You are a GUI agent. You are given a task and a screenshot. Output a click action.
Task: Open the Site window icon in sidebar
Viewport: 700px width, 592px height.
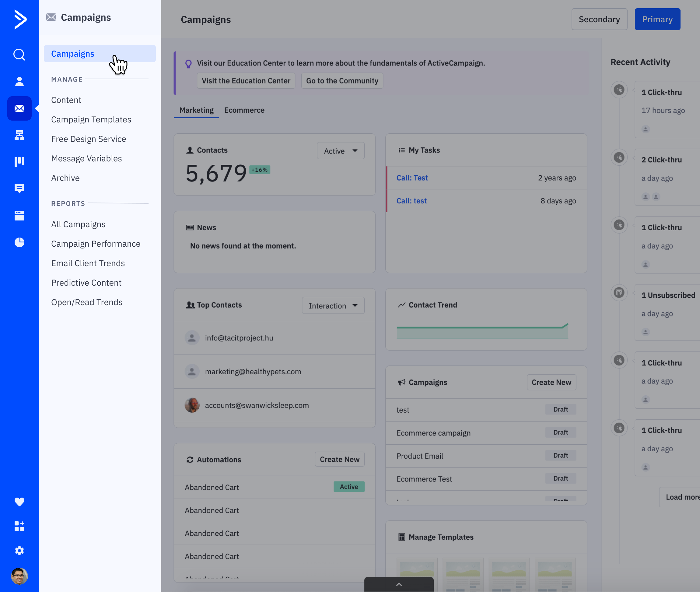(x=19, y=216)
